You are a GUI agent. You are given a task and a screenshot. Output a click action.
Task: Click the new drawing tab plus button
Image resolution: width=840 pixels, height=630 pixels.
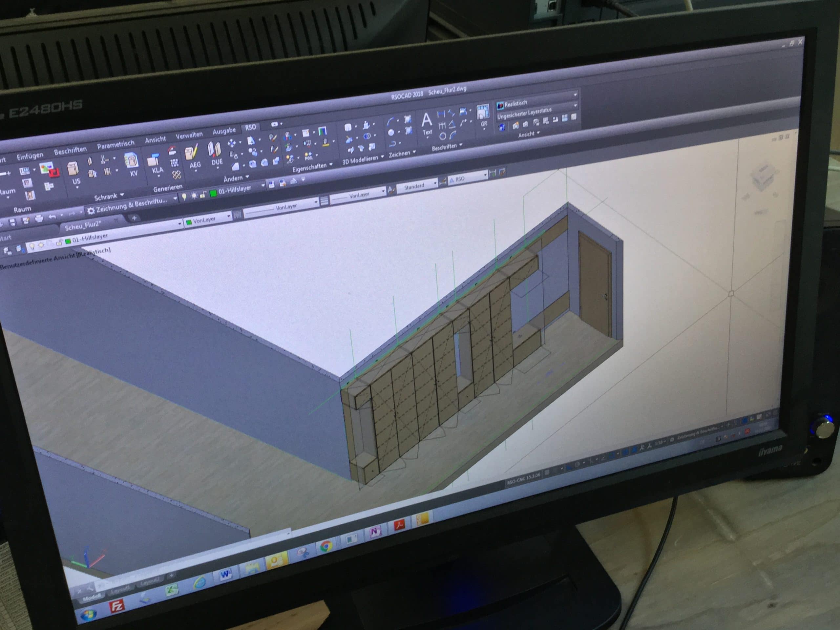pos(134,218)
